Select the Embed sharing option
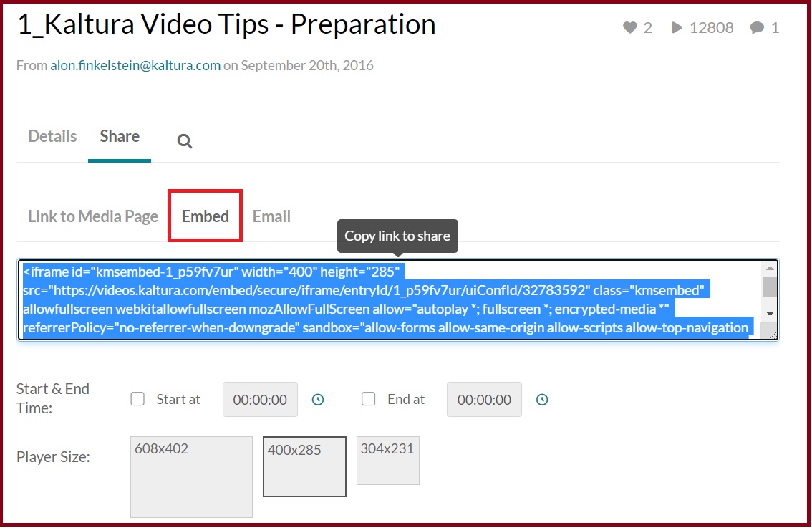812x528 pixels. (x=205, y=216)
